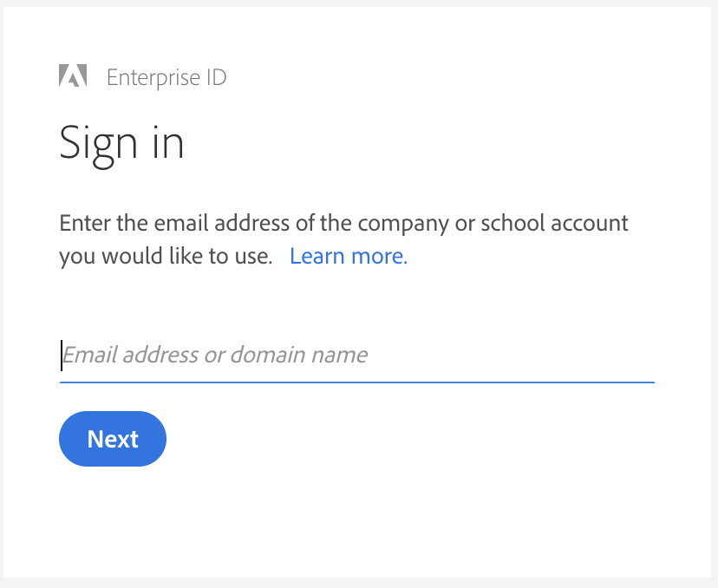The image size is (718, 588).
Task: Click the text box above the Next button
Action: (x=356, y=355)
